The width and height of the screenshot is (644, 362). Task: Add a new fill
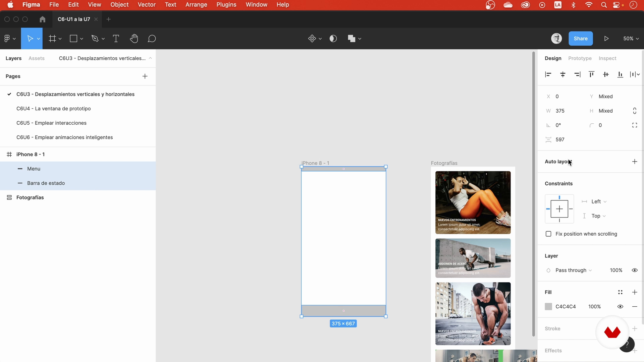[635, 292]
